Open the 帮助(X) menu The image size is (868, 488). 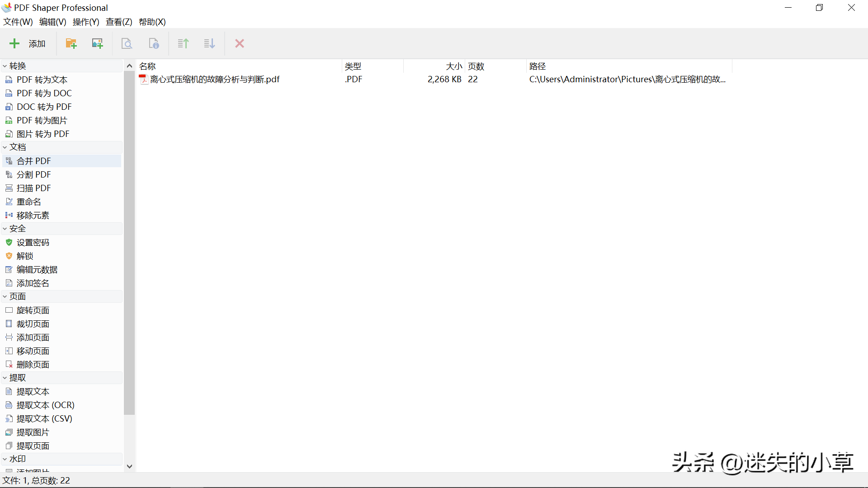click(x=152, y=22)
